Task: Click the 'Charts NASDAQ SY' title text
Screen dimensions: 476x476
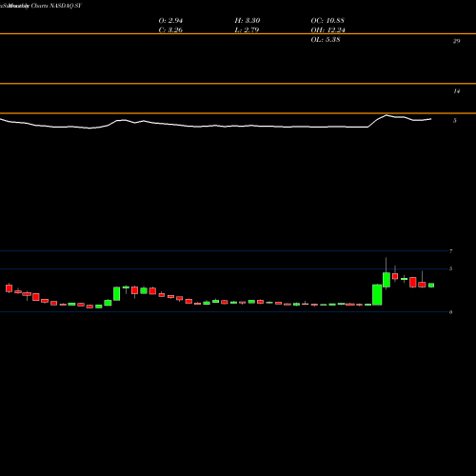Action: tap(57, 6)
